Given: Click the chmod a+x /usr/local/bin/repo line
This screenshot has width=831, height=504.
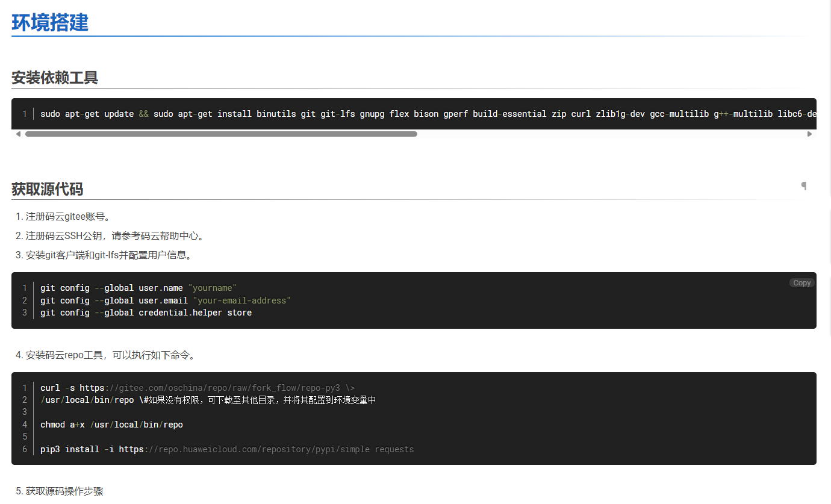Looking at the screenshot, I should click(111, 425).
